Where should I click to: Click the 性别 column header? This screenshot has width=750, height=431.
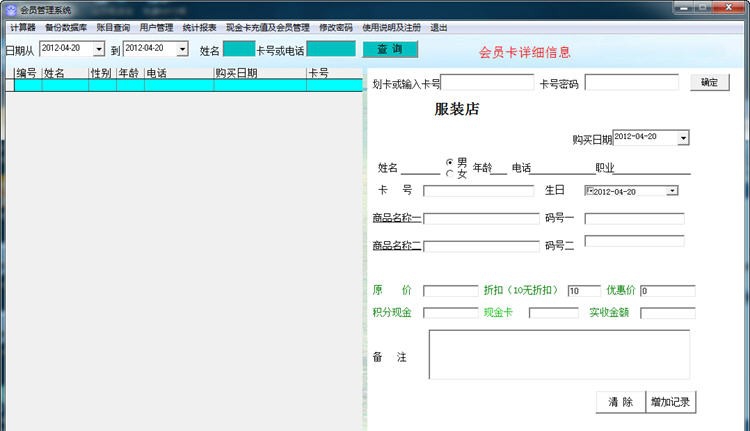102,73
